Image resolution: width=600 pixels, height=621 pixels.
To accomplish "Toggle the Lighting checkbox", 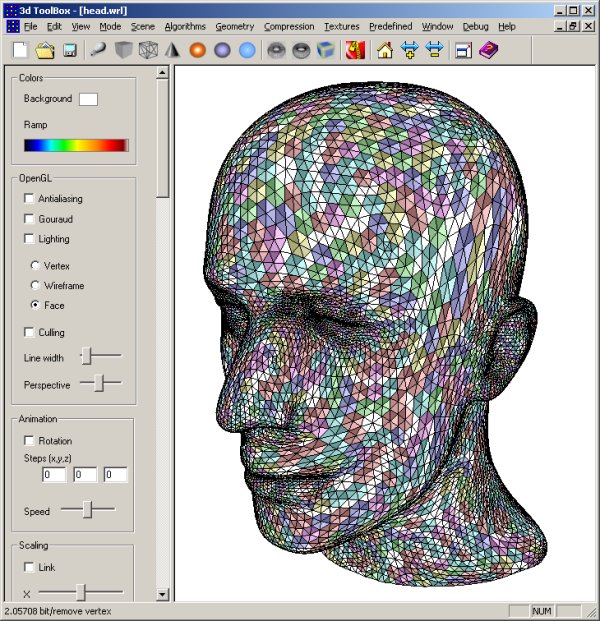I will (x=29, y=239).
